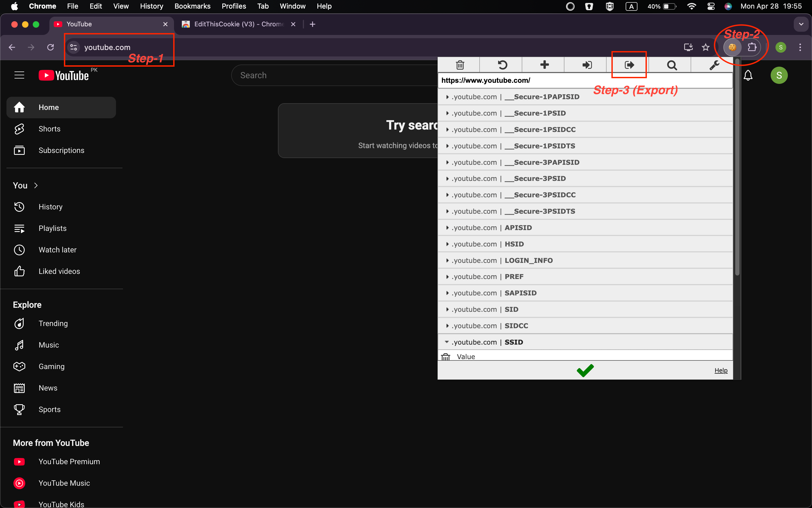Expand the HSID cookie row

(585, 244)
